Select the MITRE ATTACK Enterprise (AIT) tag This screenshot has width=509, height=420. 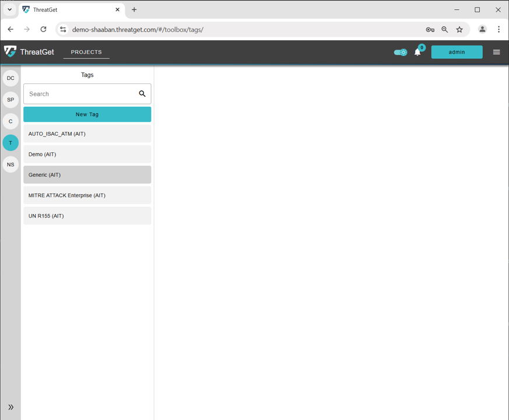point(87,195)
